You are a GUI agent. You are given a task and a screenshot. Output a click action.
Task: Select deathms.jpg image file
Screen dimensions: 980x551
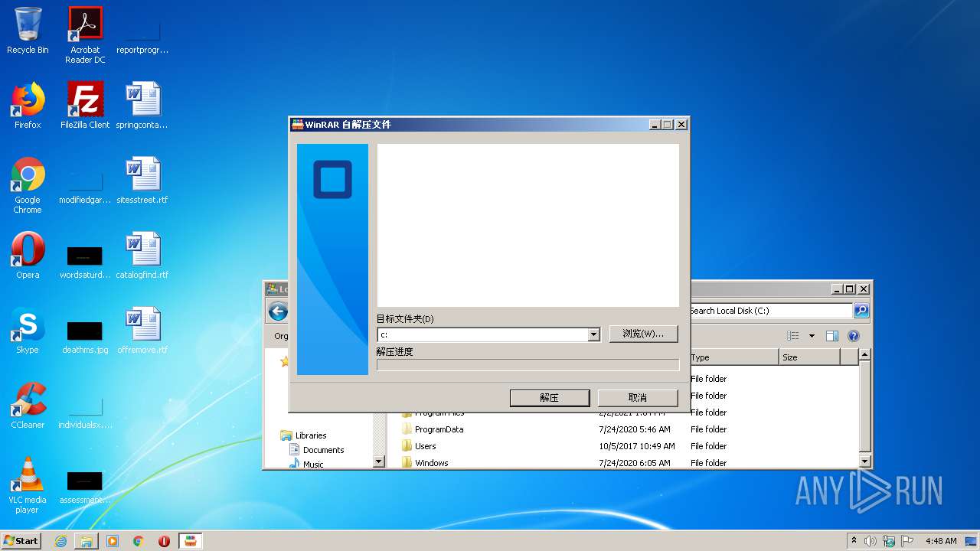(85, 337)
